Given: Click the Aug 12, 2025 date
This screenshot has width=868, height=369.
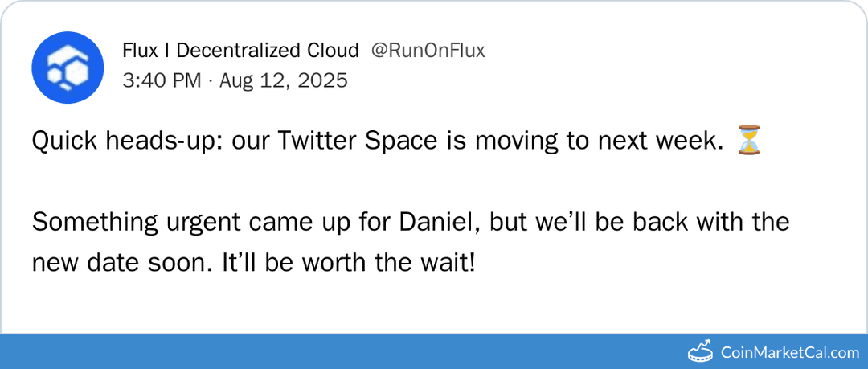Looking at the screenshot, I should 284,80.
